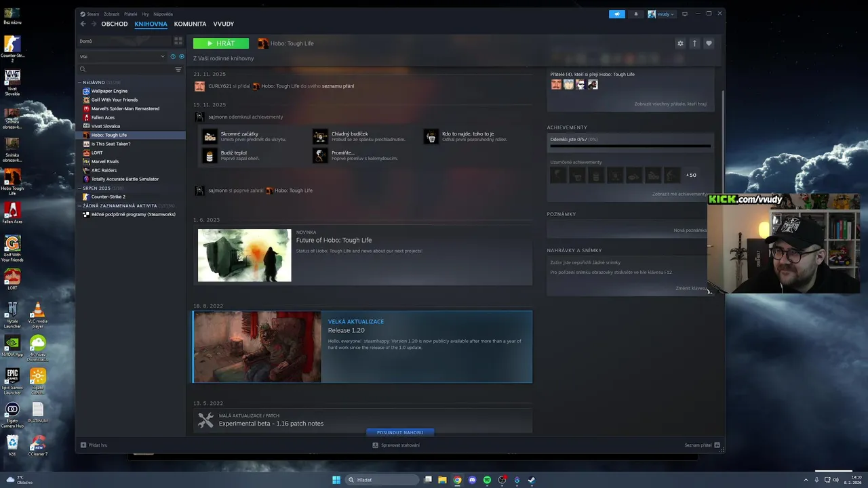This screenshot has width=868, height=488.
Task: Open Experimental beta - 1.16 patch notes
Action: pyautogui.click(x=271, y=424)
